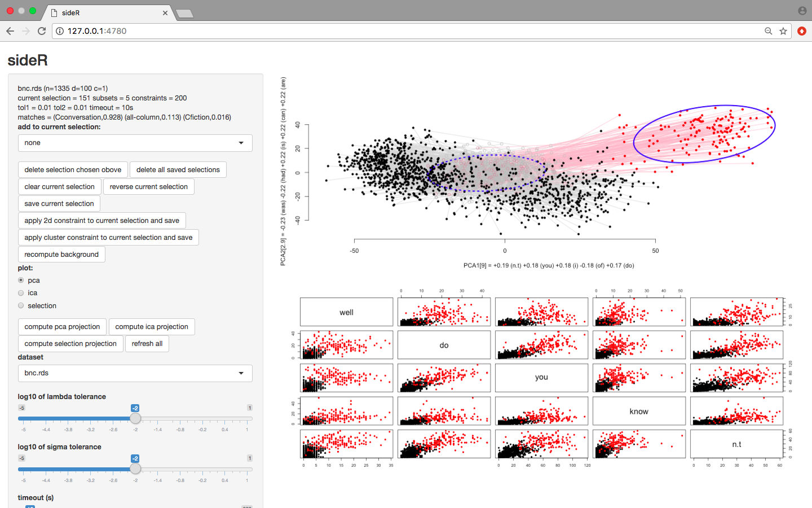The width and height of the screenshot is (812, 508).
Task: Click the 'plot:' label above the radio buttons
Action: (x=25, y=268)
